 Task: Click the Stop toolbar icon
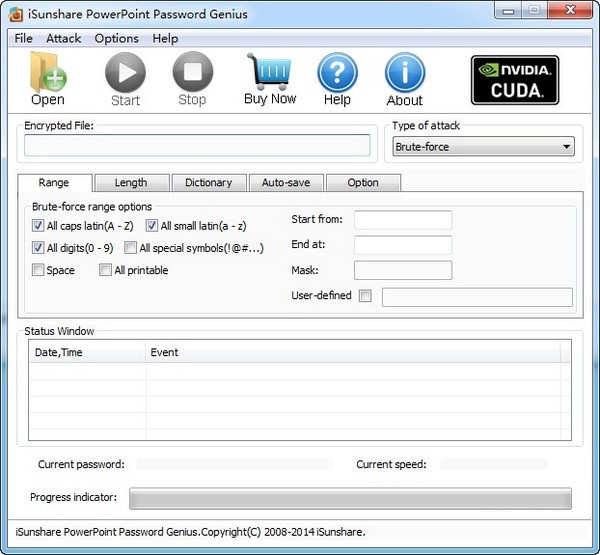192,72
